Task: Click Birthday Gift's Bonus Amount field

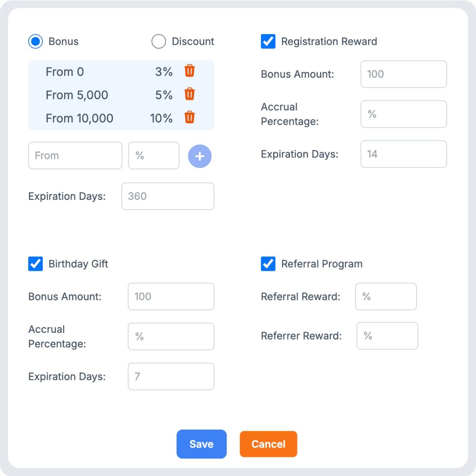Action: click(x=171, y=296)
